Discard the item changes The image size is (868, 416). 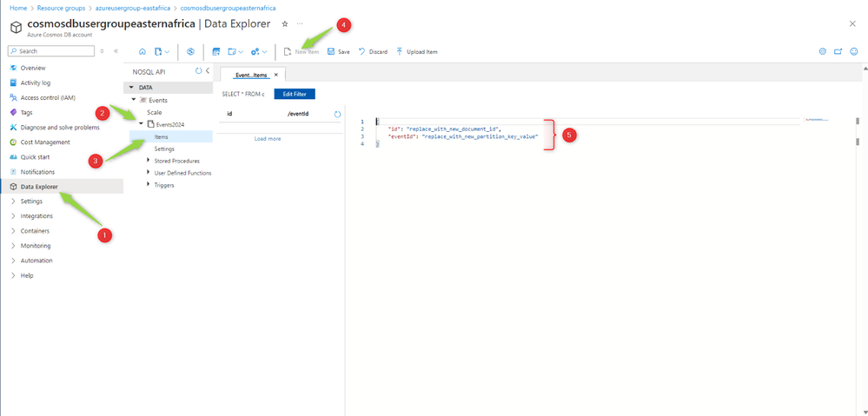[373, 51]
